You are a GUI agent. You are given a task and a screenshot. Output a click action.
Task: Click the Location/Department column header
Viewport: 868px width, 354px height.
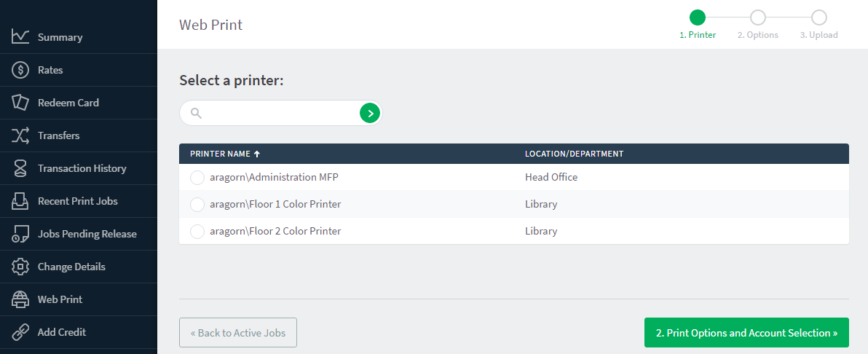(574, 154)
